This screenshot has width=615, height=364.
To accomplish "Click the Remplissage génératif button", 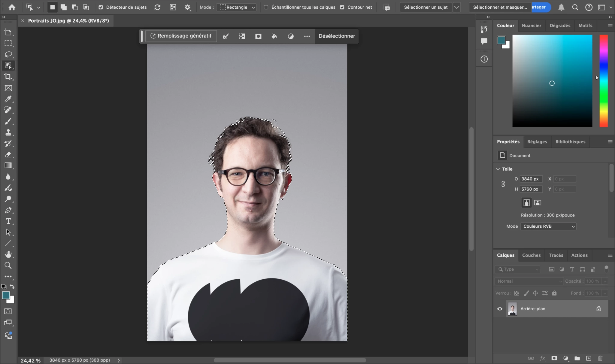I will tap(181, 36).
